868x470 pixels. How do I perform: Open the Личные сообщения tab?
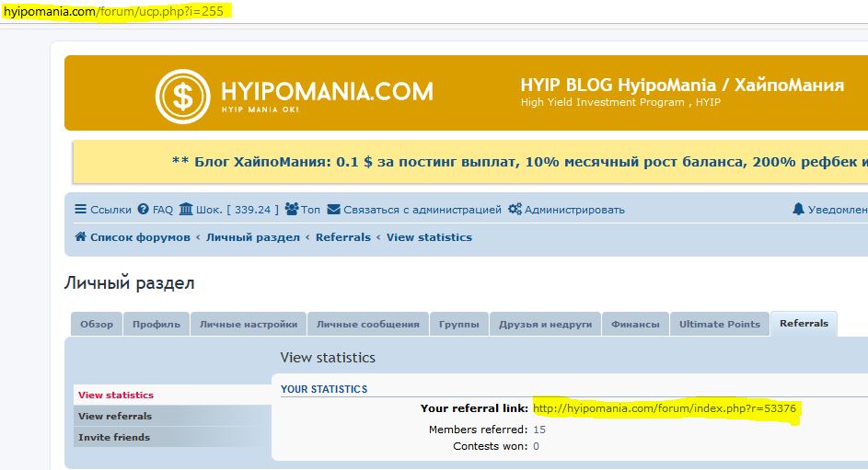coord(367,325)
